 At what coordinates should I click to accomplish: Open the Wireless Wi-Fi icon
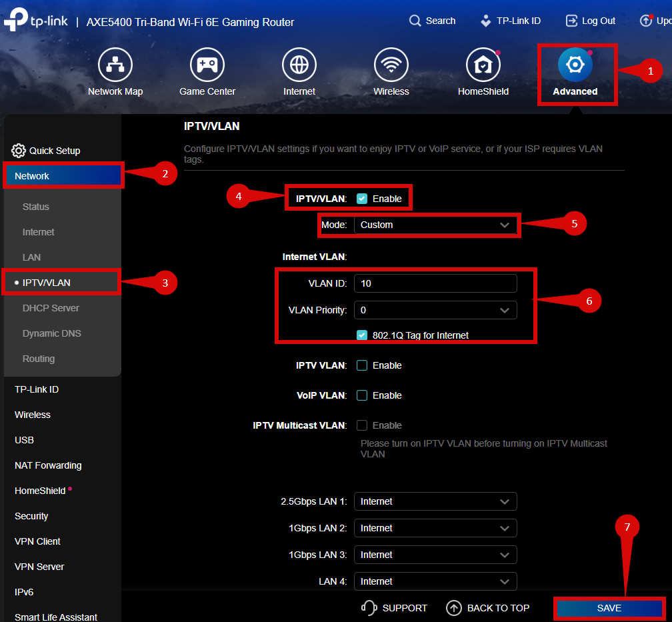coord(391,65)
